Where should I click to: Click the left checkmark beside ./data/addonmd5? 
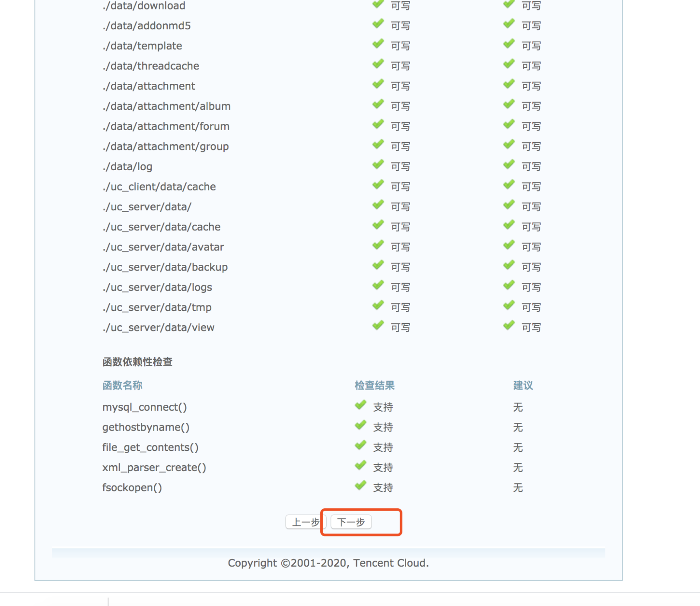378,24
